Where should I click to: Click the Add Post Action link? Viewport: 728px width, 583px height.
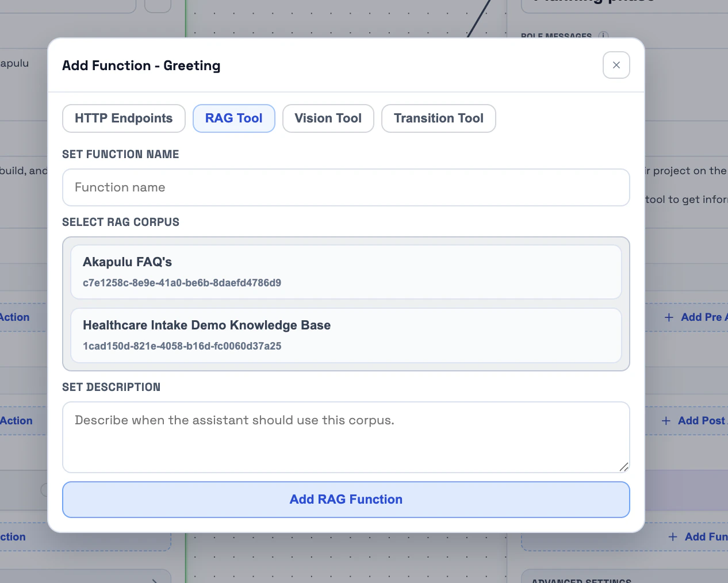coord(702,420)
